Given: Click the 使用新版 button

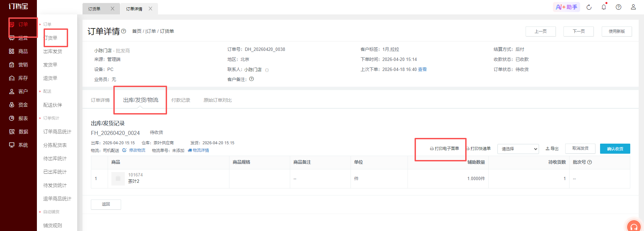Looking at the screenshot, I should [x=617, y=31].
